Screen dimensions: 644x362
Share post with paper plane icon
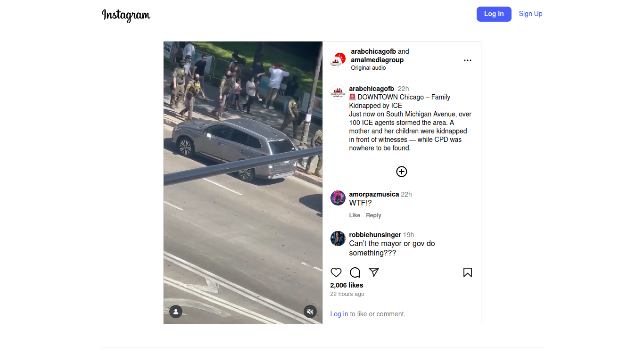(x=374, y=272)
